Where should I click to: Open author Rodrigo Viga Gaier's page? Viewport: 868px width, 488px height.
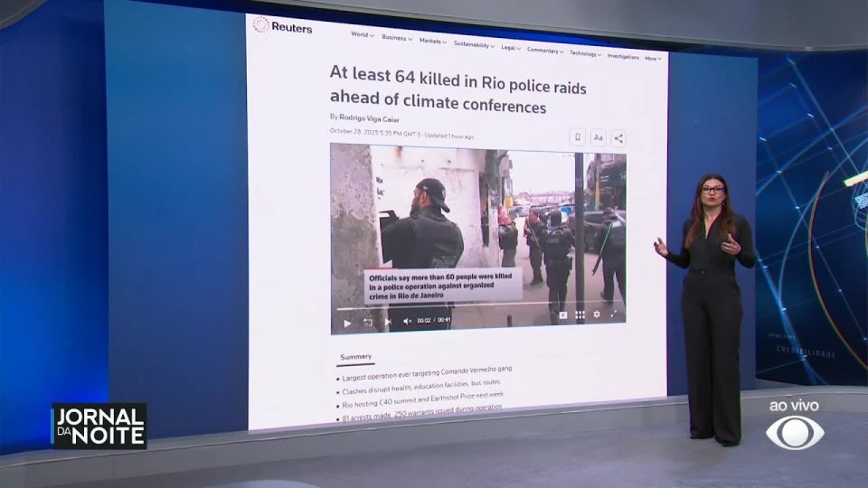[365, 118]
